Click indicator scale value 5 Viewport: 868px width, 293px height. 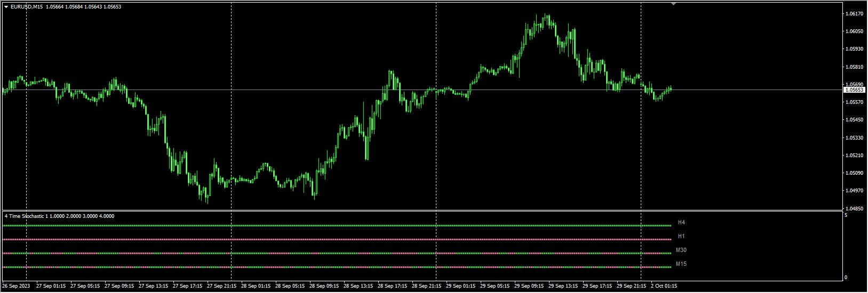point(846,215)
